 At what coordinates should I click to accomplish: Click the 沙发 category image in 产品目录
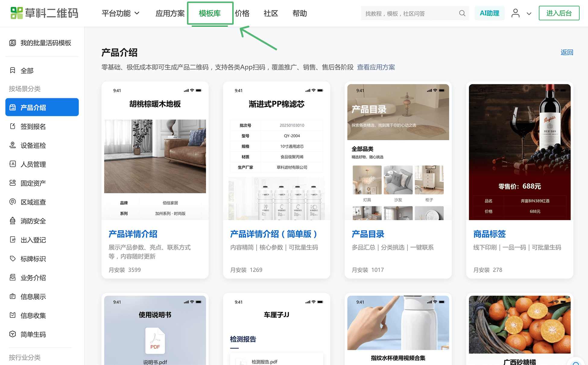click(x=398, y=180)
